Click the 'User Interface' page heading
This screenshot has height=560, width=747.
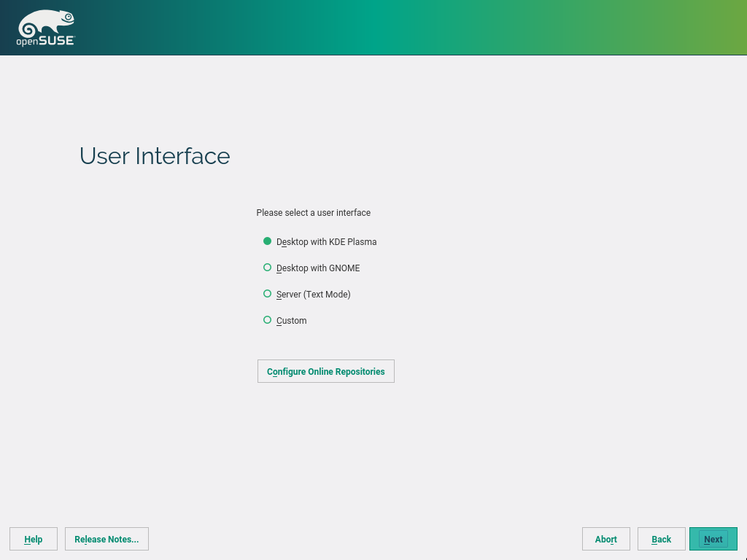click(155, 156)
